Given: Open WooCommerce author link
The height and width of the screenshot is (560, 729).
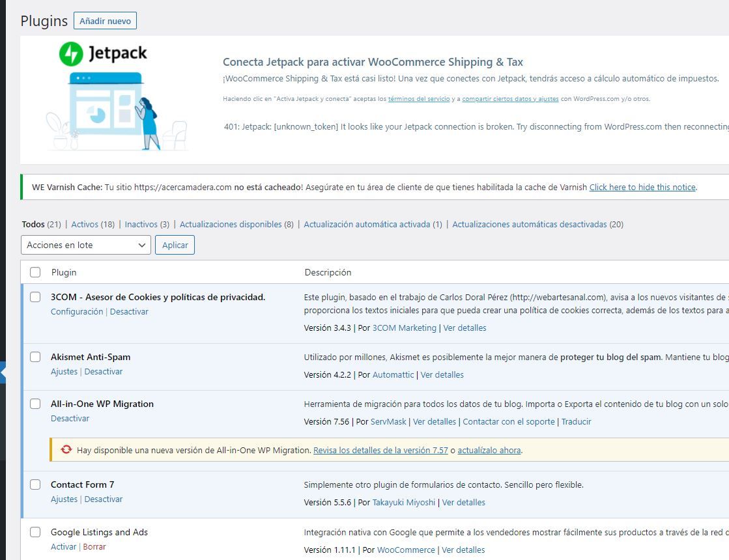Looking at the screenshot, I should pyautogui.click(x=406, y=550).
